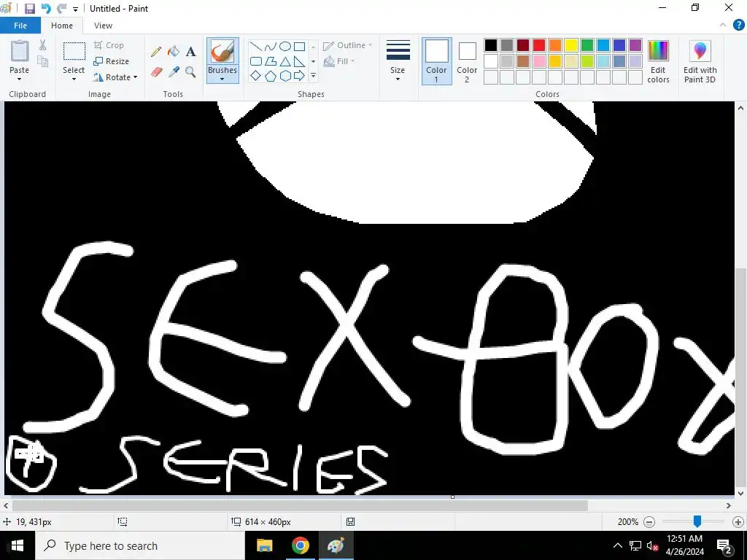The width and height of the screenshot is (747, 560).
Task: Click the Cut scissors icon
Action: [43, 45]
